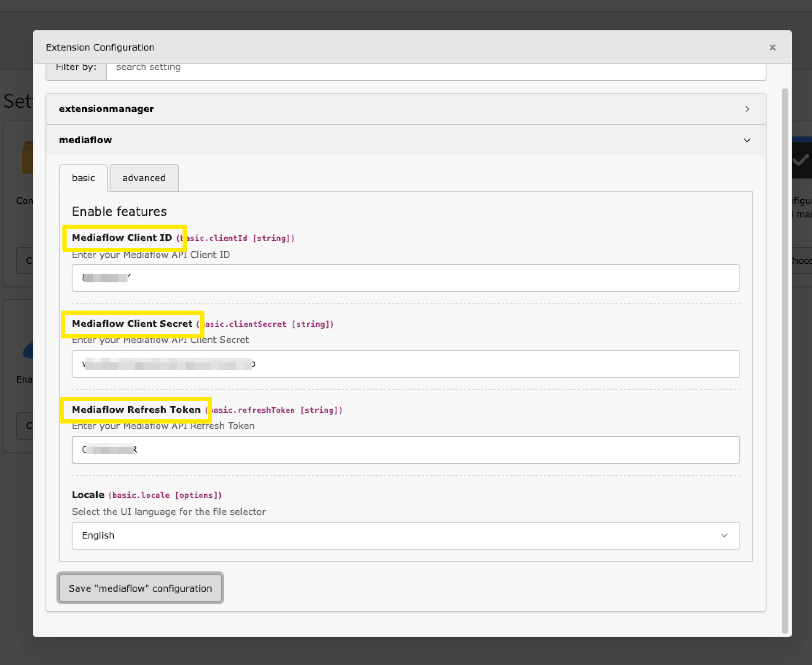The height and width of the screenshot is (665, 812).
Task: Click the Mediaflow Client Secret label
Action: (x=132, y=324)
